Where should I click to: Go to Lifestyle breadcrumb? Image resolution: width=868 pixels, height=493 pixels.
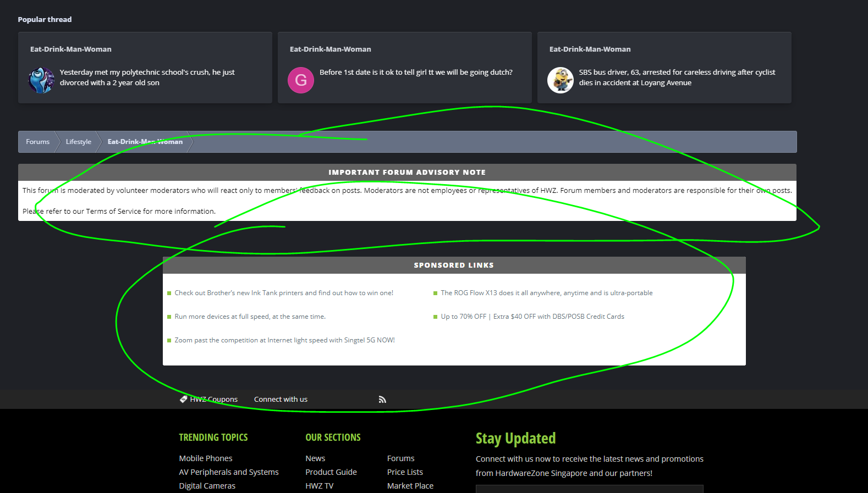[79, 142]
